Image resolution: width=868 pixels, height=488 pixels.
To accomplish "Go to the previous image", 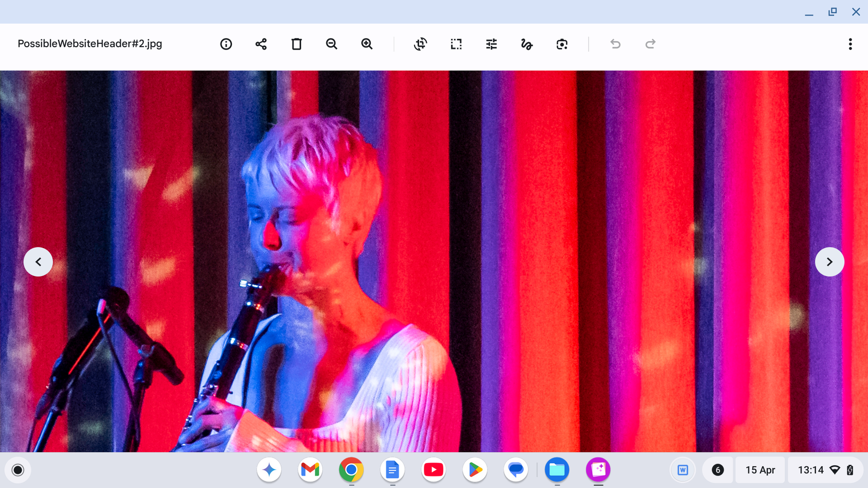I will point(38,262).
